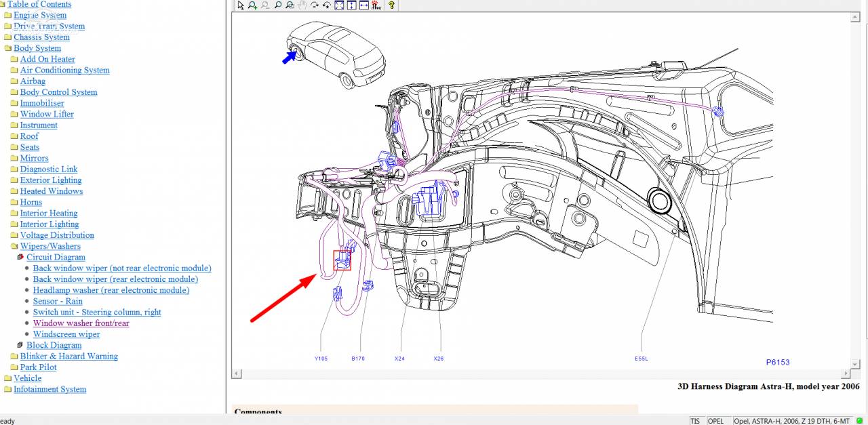Click the red highlight components icon
Viewport: 868px width, 425px height.
pos(376,5)
